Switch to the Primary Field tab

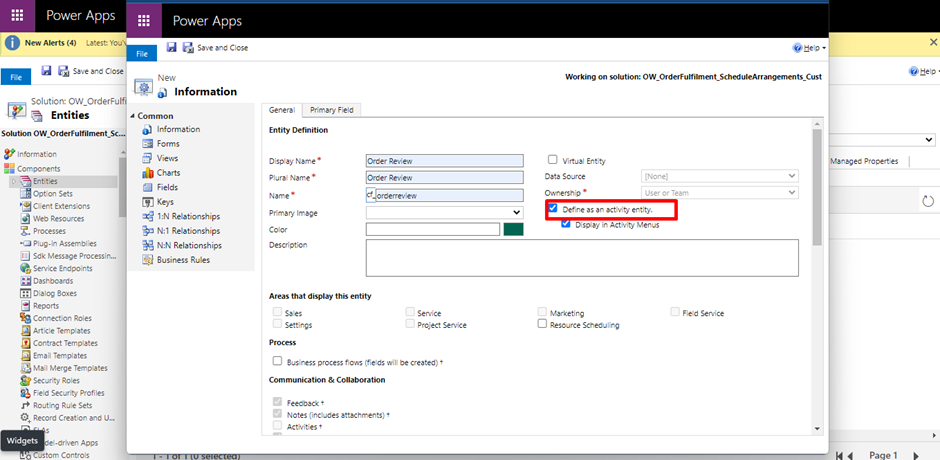point(332,110)
